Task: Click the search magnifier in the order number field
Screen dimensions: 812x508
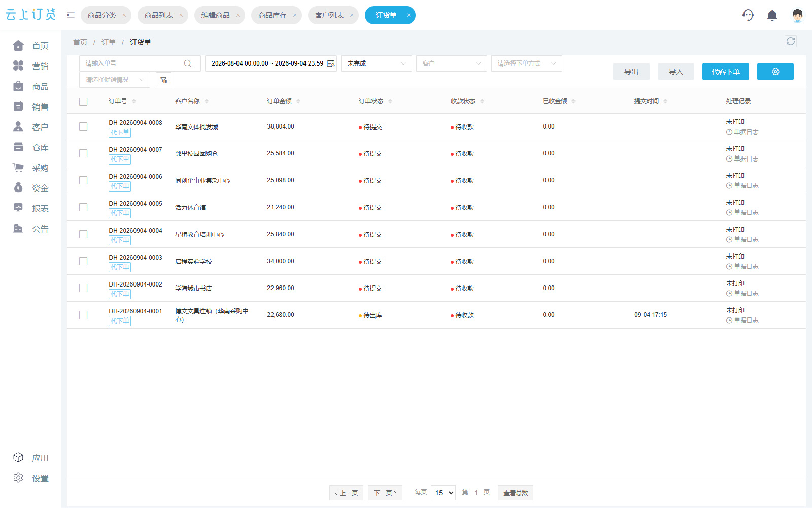Action: pyautogui.click(x=188, y=63)
